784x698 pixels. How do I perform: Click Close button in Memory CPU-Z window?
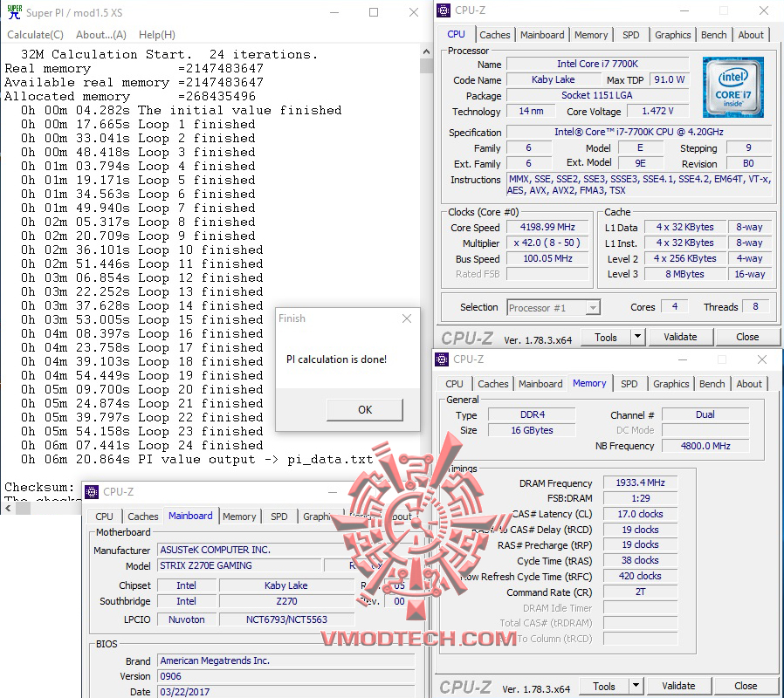tap(746, 687)
